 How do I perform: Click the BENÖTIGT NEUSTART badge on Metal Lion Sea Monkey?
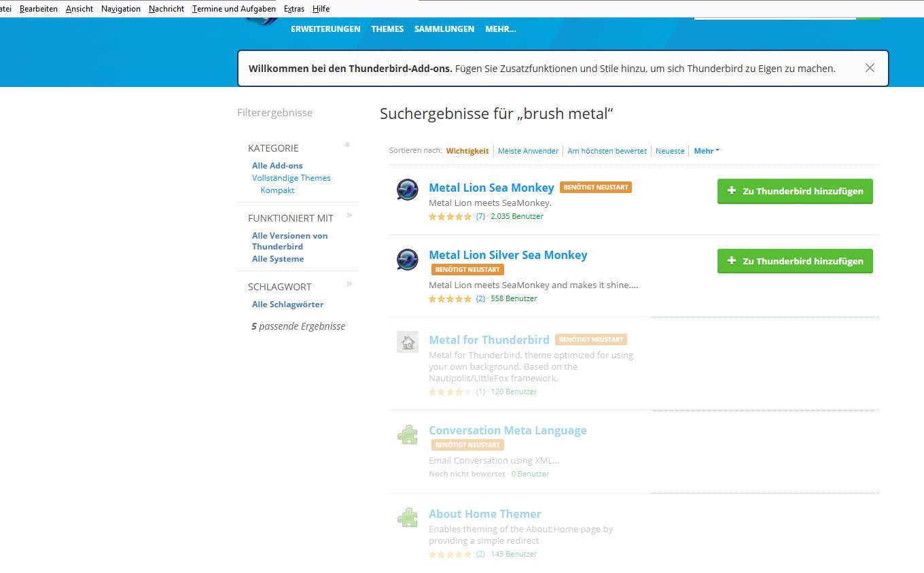point(596,188)
